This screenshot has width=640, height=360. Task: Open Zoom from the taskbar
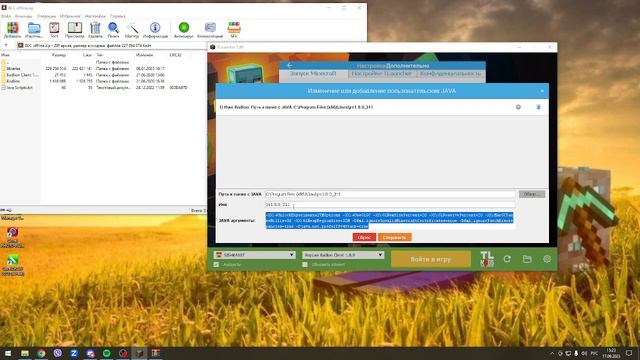click(74, 353)
